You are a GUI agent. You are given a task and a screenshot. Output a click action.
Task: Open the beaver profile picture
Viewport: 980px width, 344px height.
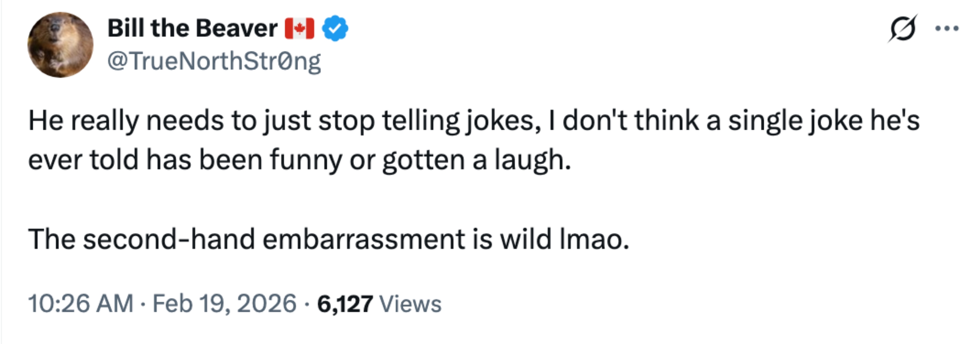pyautogui.click(x=60, y=45)
